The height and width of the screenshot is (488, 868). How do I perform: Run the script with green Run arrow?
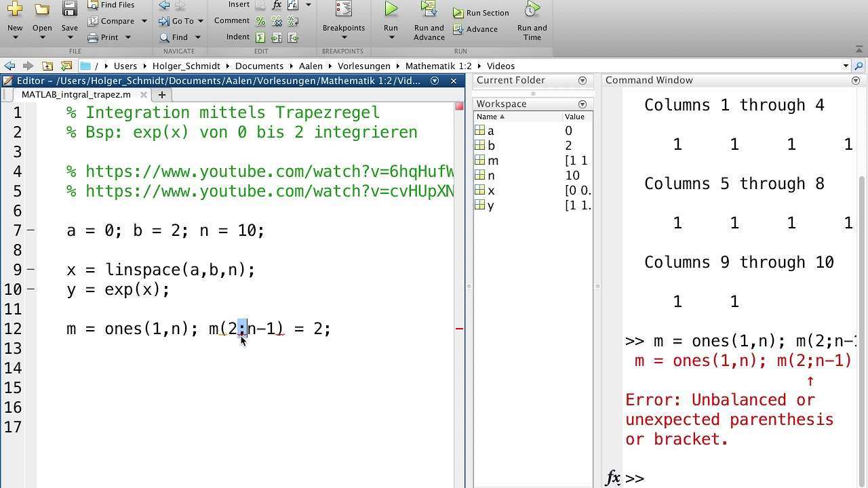click(391, 9)
